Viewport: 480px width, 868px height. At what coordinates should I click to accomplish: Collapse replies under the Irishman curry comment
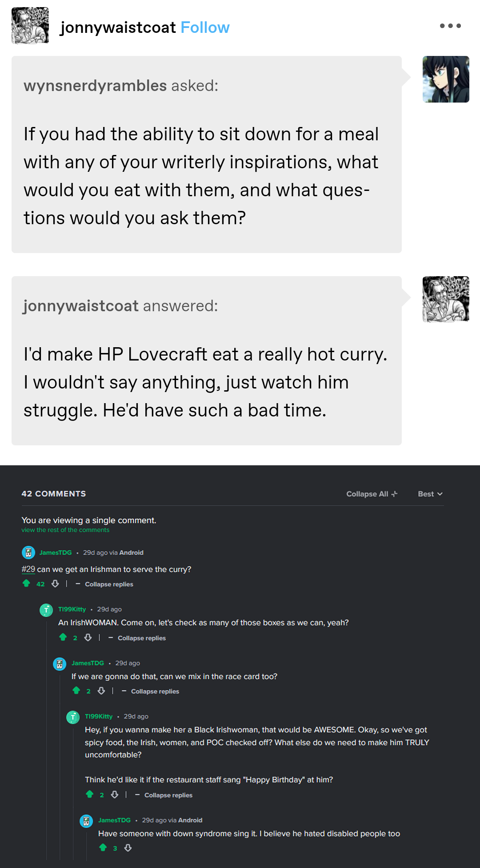tap(105, 584)
